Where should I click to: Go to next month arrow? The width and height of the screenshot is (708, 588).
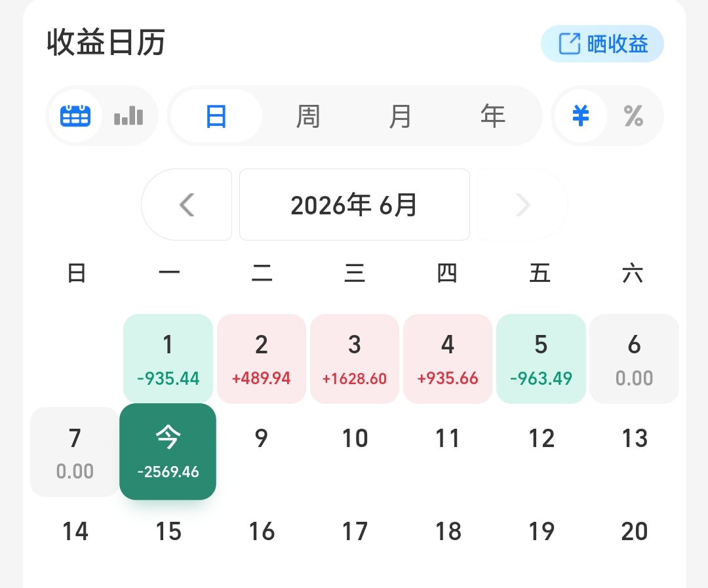pos(522,205)
